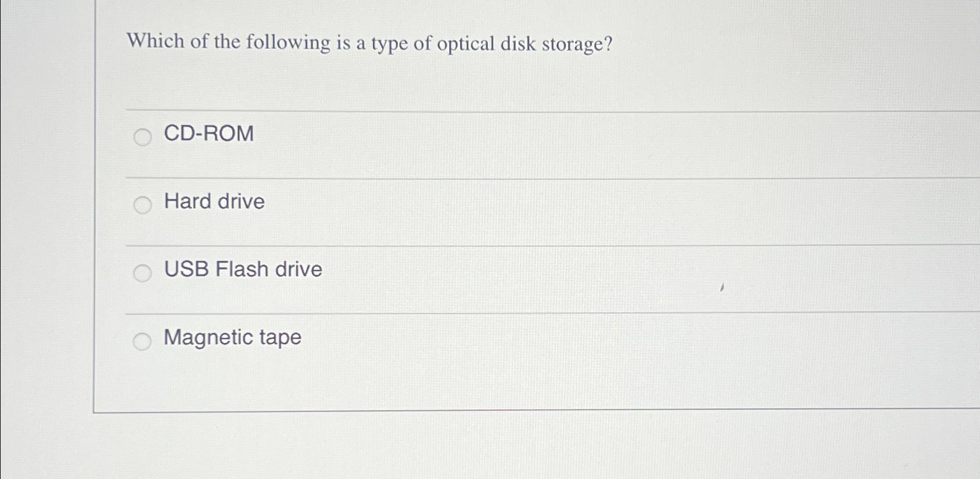Select the USB Flash drive radio button
The width and height of the screenshot is (980, 479).
pos(142,273)
